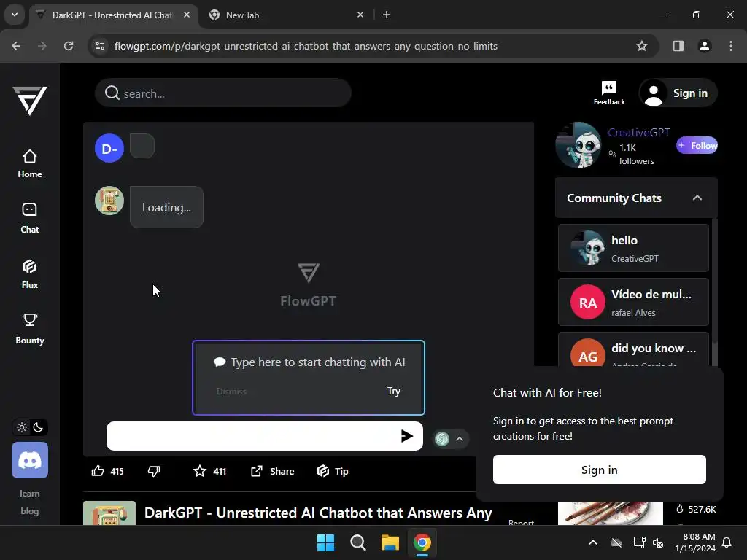Tip the prompt creator
This screenshot has width=747, height=560.
333,471
